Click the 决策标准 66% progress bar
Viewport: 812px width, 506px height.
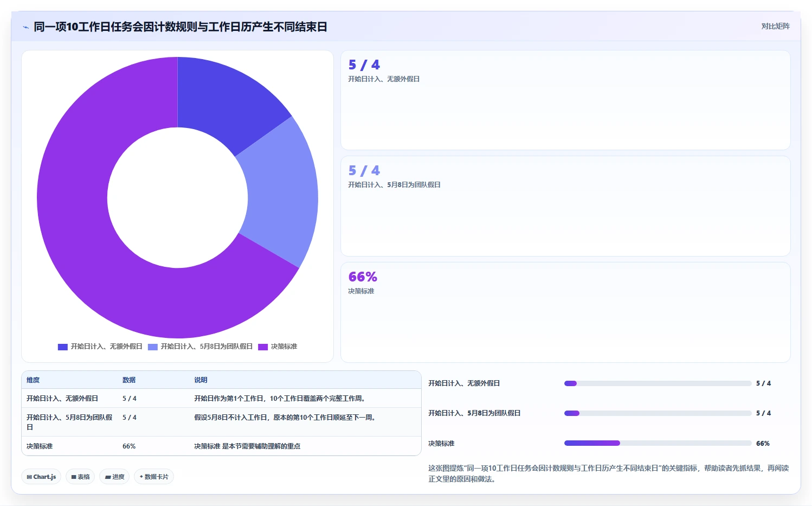tap(658, 443)
